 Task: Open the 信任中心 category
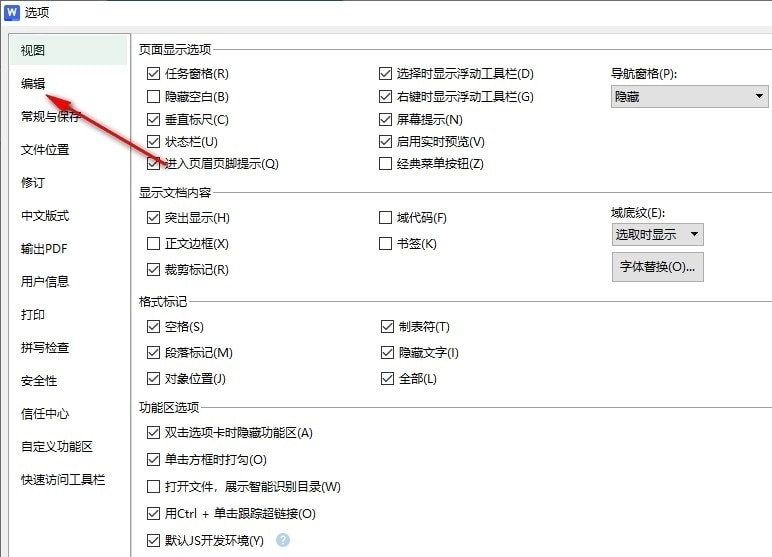click(x=45, y=414)
